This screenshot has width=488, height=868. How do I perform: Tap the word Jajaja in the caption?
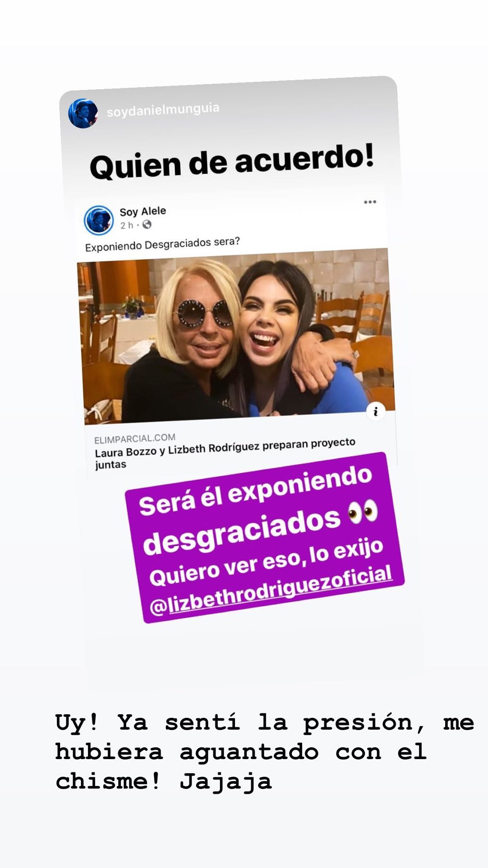click(225, 782)
